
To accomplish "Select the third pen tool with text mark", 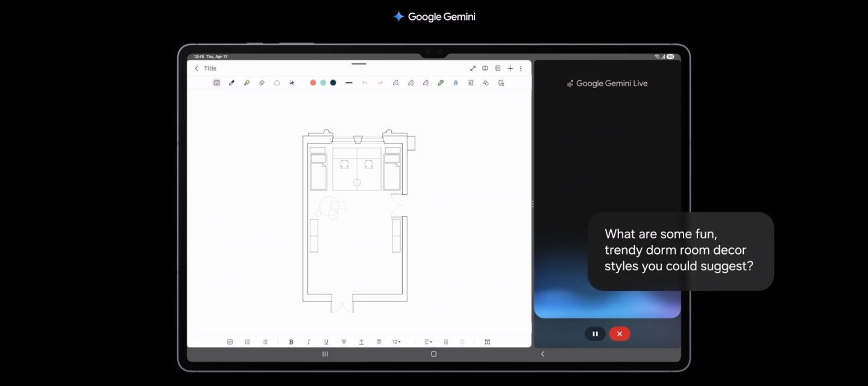I will coord(426,83).
